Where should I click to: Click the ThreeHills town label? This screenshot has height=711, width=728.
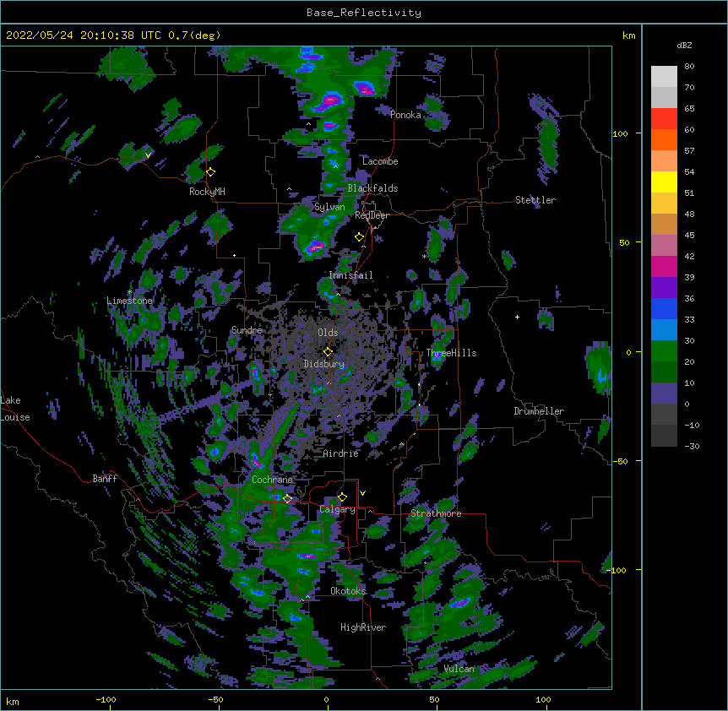pyautogui.click(x=451, y=353)
